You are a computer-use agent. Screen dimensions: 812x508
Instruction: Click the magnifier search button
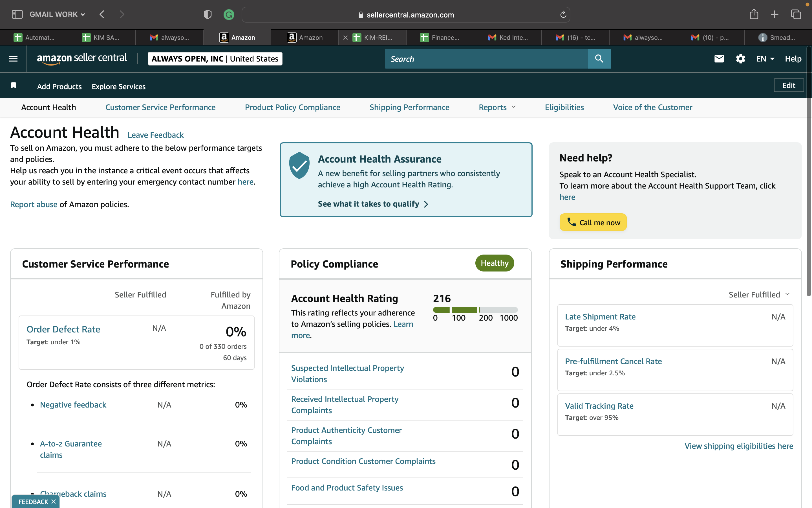tap(599, 59)
